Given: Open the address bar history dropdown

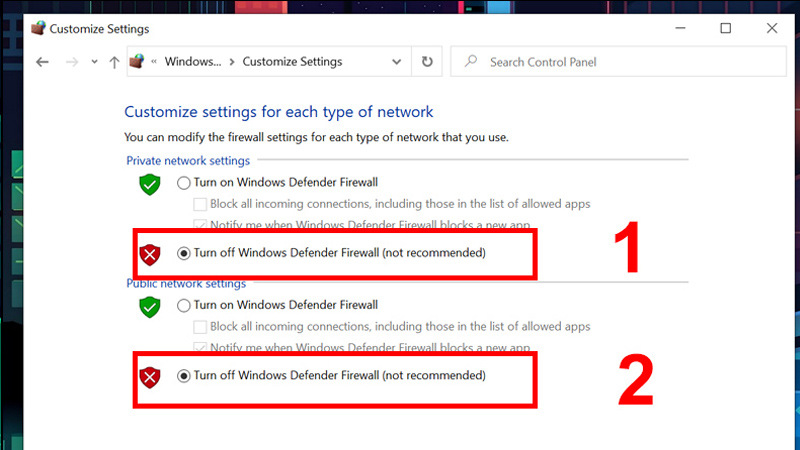Looking at the screenshot, I should click(x=396, y=62).
